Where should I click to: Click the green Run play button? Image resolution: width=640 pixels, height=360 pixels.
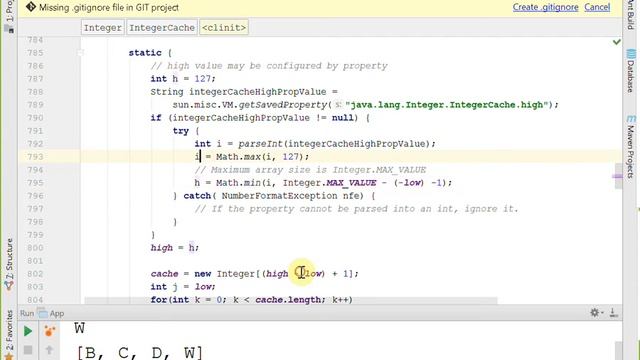coord(28,331)
